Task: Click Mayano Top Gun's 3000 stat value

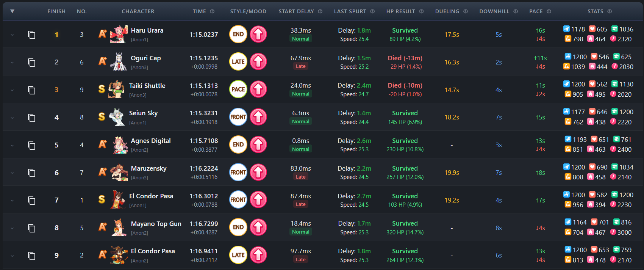Action: click(624, 232)
